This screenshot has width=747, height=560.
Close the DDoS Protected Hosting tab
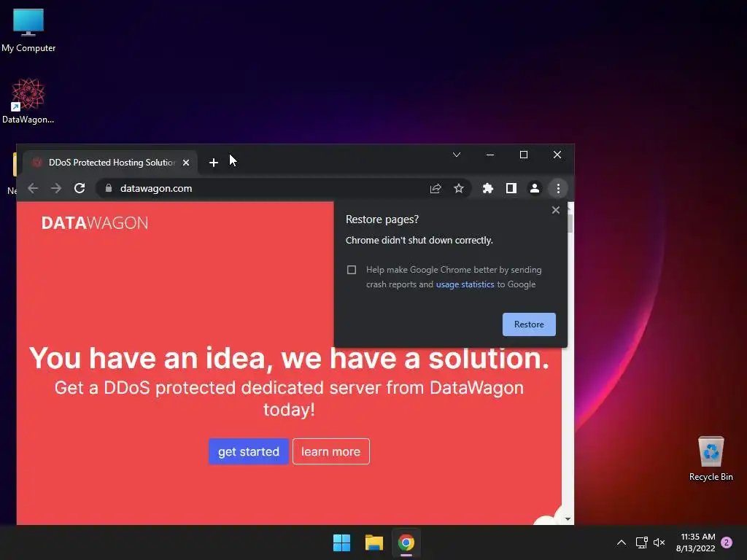(186, 163)
